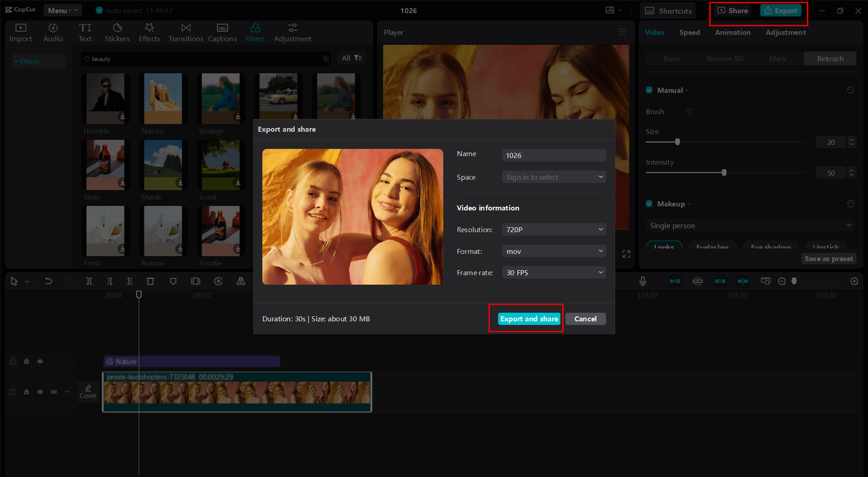
Task: Toggle the Manual checkbox
Action: pyautogui.click(x=649, y=90)
